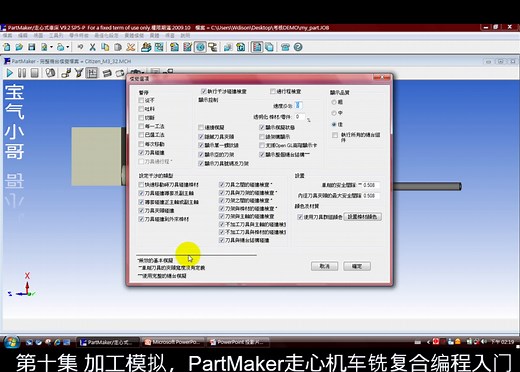The image size is (520, 372).
Task: Toggle the 每次移動 pause checkbox
Action: pyautogui.click(x=141, y=144)
